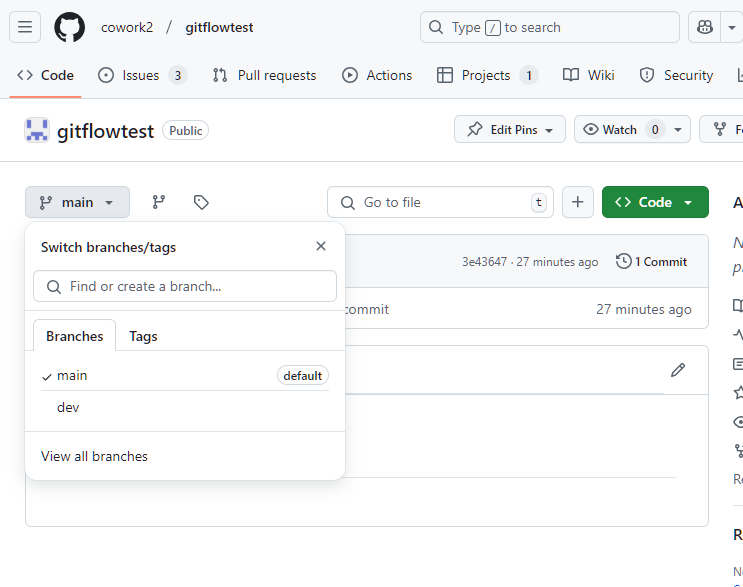This screenshot has width=743, height=587.
Task: Select the Branches tab in popup
Action: click(x=74, y=336)
